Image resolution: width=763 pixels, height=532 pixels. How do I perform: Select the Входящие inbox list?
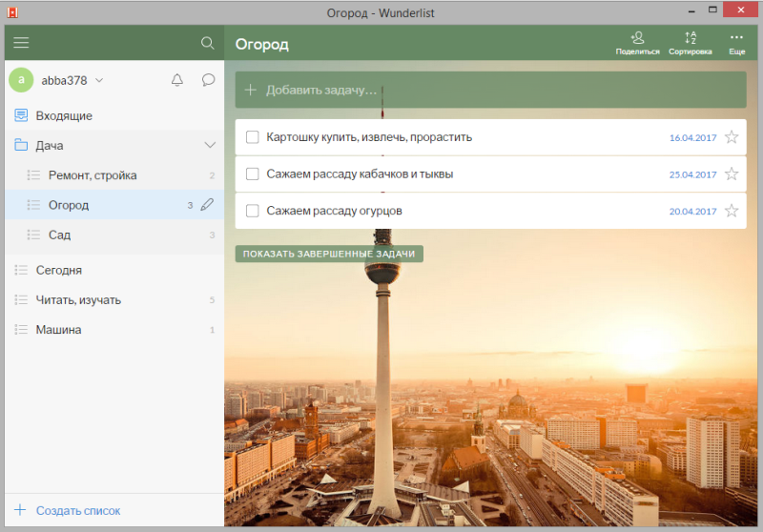[x=64, y=115]
